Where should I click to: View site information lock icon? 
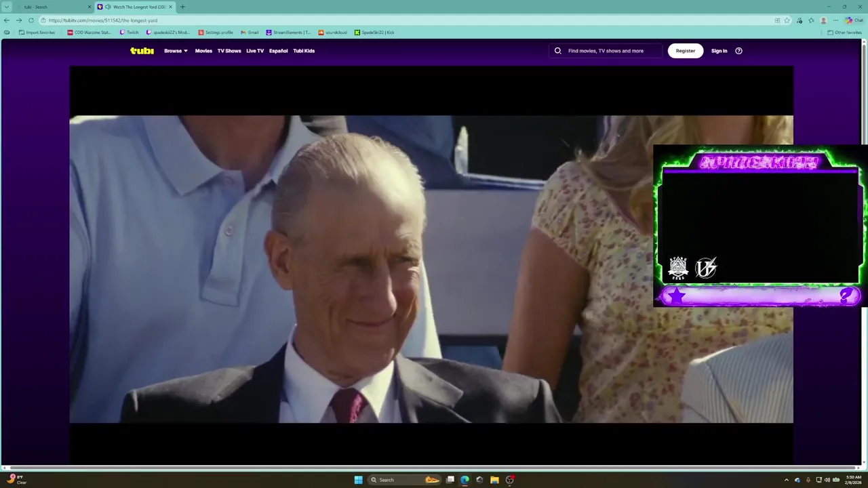(43, 20)
